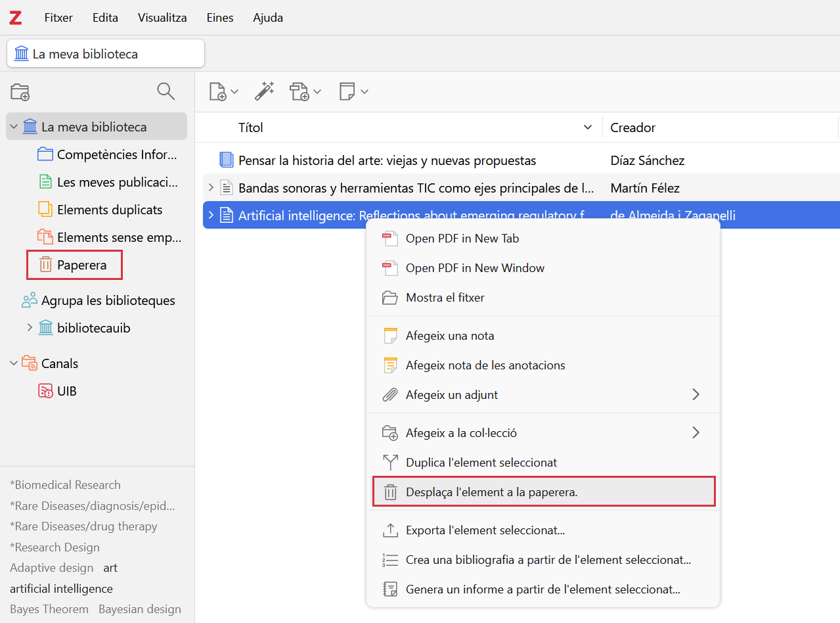Open the Visualitza menu
The image size is (840, 623).
162,18
